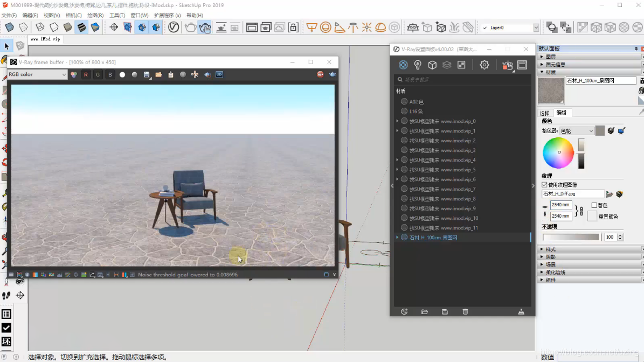Open the Materials category in V-Ray panel

coord(403,65)
